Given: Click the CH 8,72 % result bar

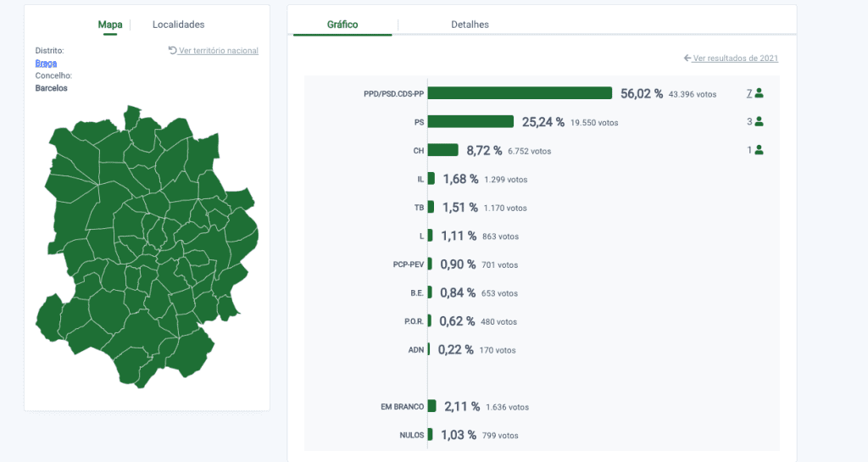Looking at the screenshot, I should pos(442,150).
